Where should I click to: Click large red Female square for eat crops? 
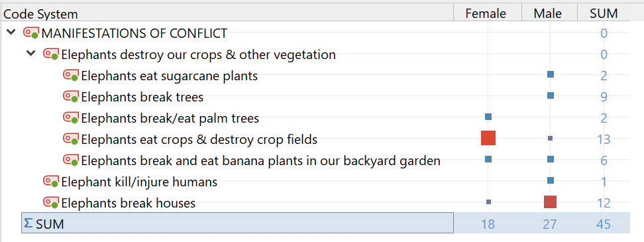click(488, 138)
